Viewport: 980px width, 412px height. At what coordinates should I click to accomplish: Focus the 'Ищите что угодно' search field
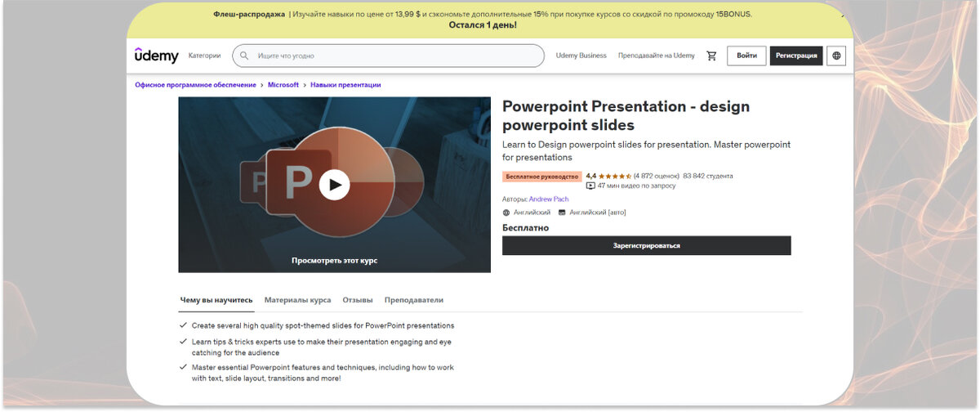coord(388,56)
